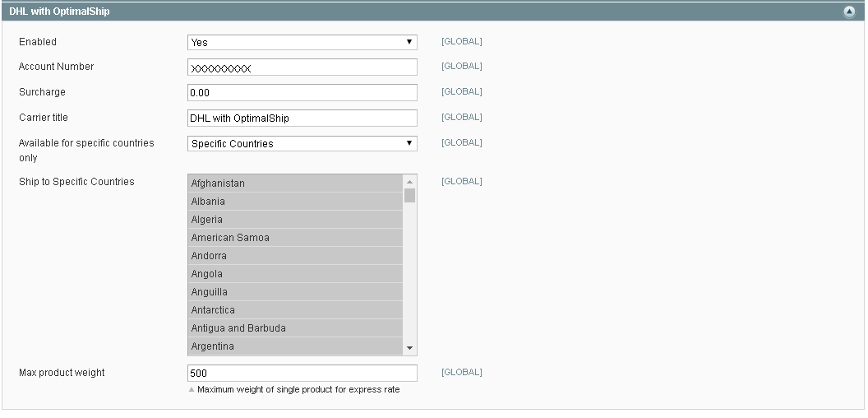Select Algeria in the country list
Viewport: 868px width, 418px height.
coord(295,220)
